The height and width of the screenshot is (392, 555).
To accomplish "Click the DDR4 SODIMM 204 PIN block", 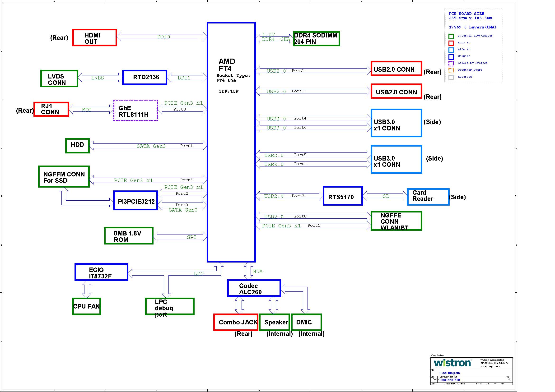I will point(317,39).
